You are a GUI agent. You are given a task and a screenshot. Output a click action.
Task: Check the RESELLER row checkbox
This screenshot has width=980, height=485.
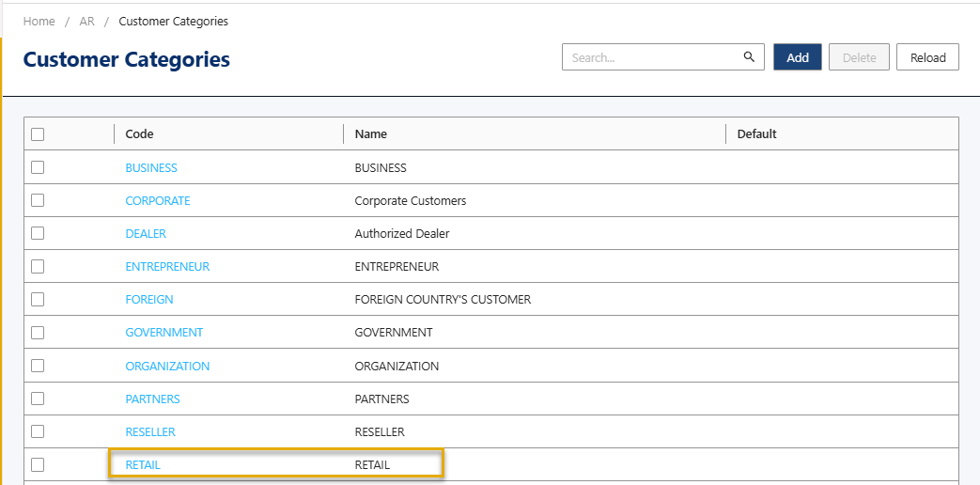tap(38, 431)
